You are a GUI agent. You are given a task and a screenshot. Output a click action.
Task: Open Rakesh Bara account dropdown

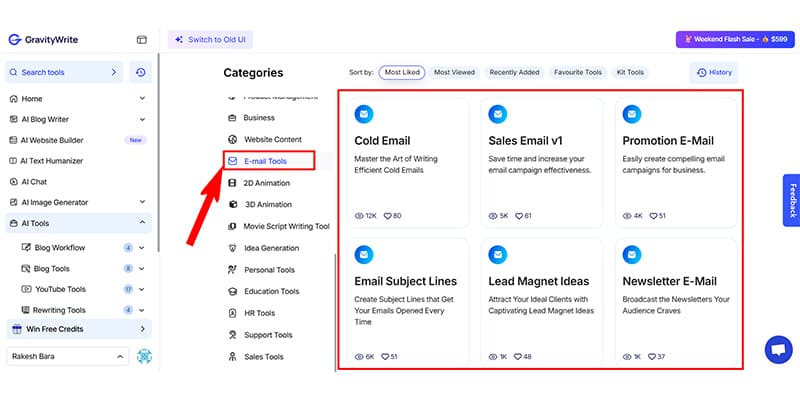point(68,357)
